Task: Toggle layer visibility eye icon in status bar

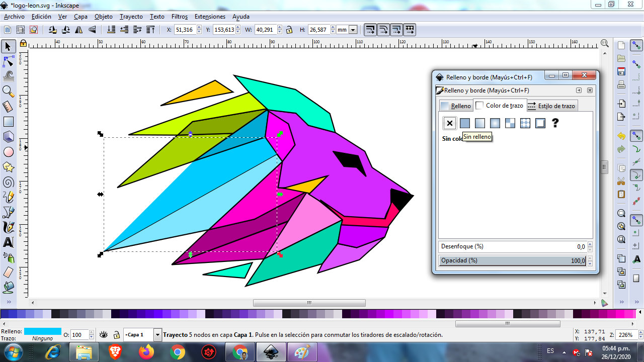Action: 104,335
